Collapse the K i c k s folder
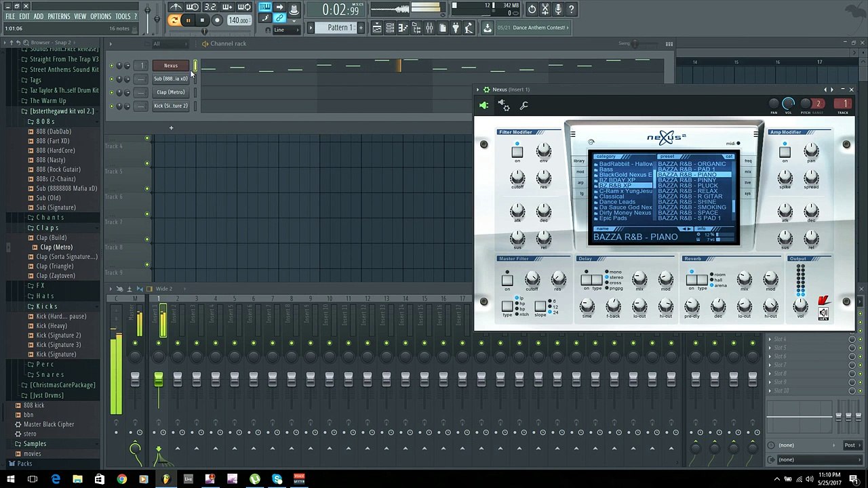 [x=47, y=306]
